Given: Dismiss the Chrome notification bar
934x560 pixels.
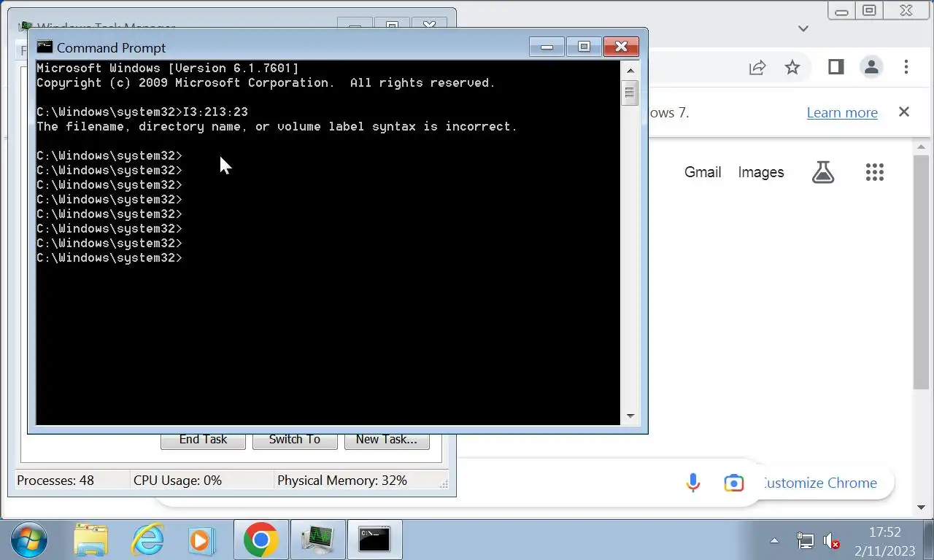Looking at the screenshot, I should pyautogui.click(x=904, y=112).
